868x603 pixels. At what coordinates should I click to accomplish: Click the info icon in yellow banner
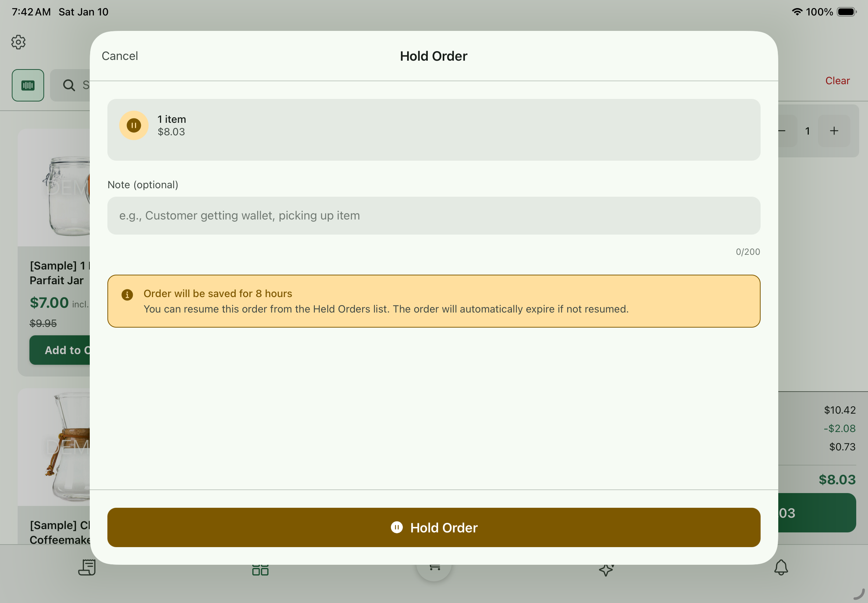[127, 295]
